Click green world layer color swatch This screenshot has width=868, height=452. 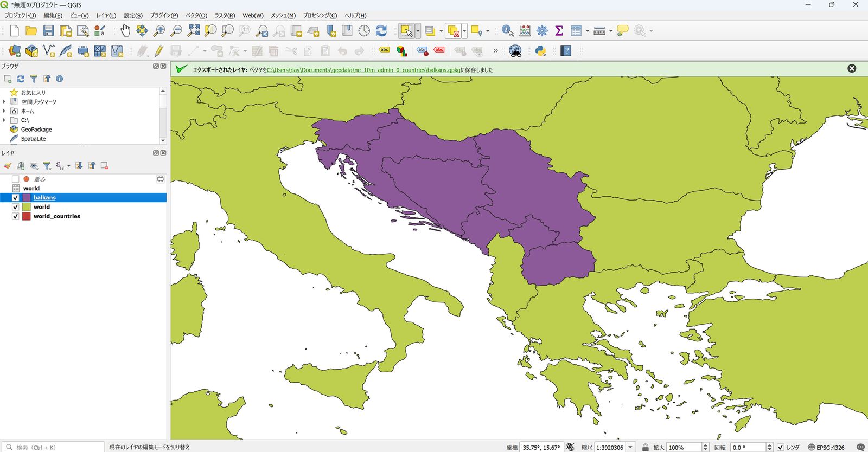click(x=27, y=207)
